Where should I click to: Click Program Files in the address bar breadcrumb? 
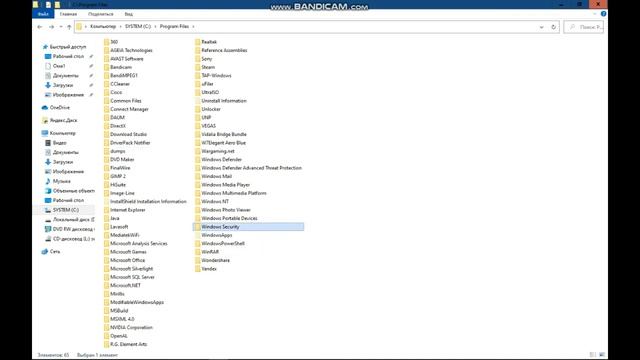point(174,27)
